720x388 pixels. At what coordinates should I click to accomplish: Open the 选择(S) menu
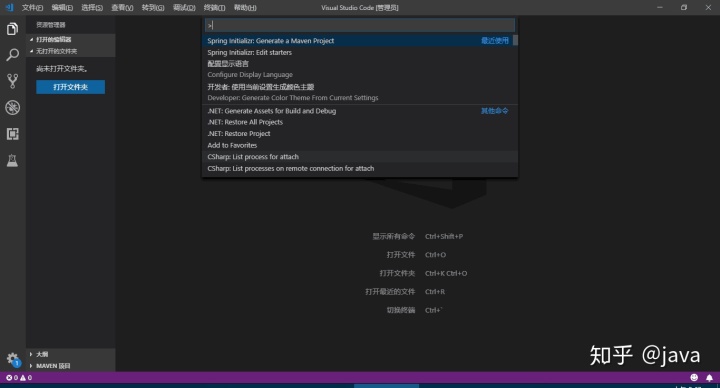tap(92, 7)
